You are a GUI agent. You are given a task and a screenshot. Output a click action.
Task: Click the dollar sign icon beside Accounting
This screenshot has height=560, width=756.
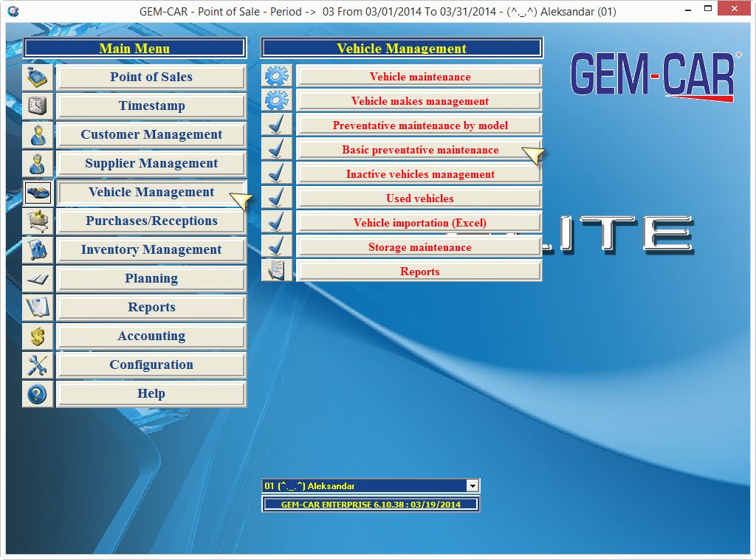click(x=38, y=336)
